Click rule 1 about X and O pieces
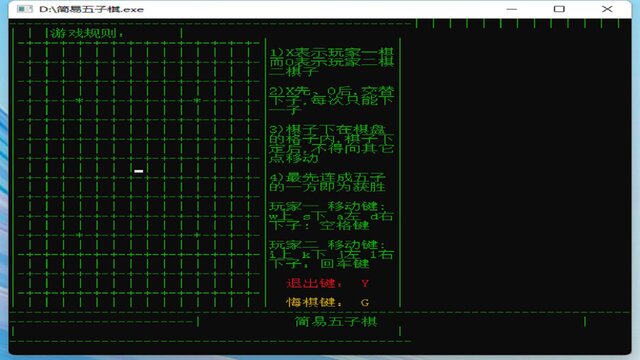The height and width of the screenshot is (360, 640). [x=331, y=62]
